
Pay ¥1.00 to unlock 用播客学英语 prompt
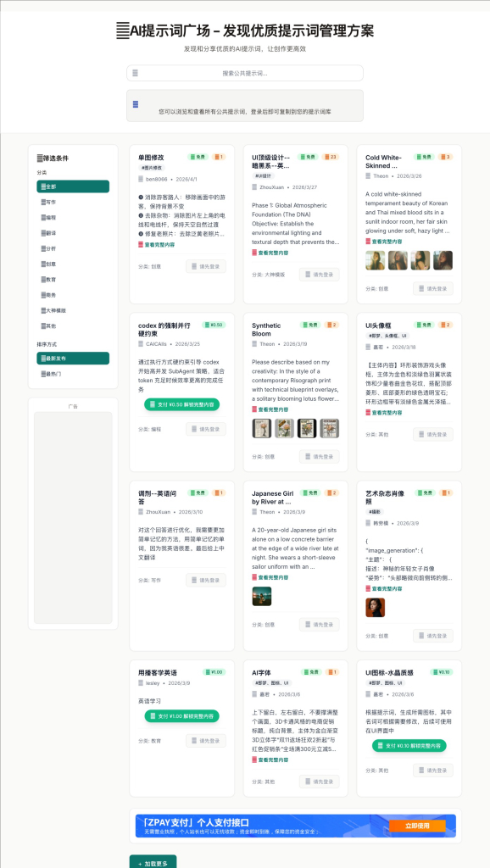coord(182,716)
